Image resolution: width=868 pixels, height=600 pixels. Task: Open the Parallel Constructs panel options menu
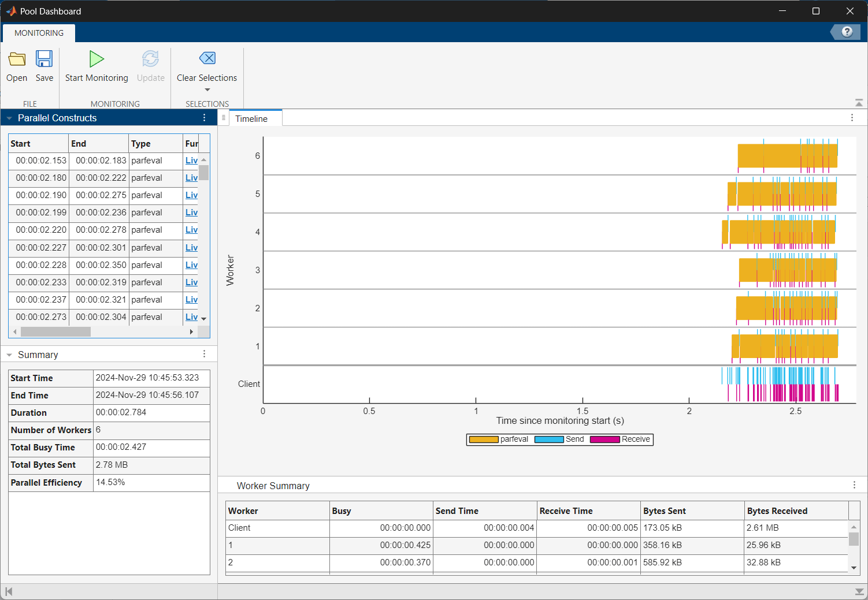[x=204, y=117]
